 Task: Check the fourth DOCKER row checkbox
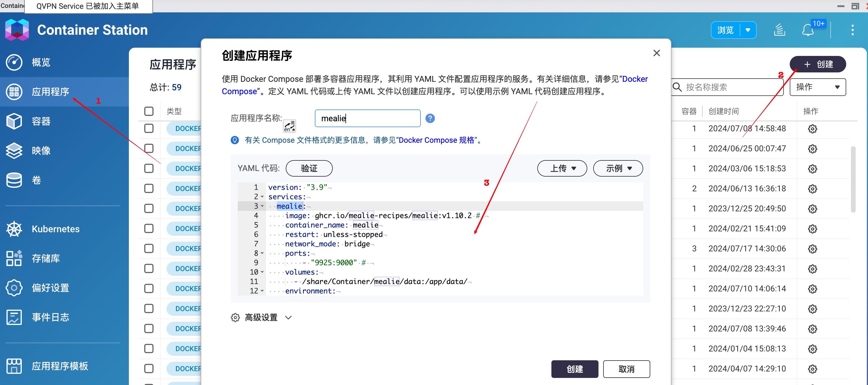coord(149,188)
